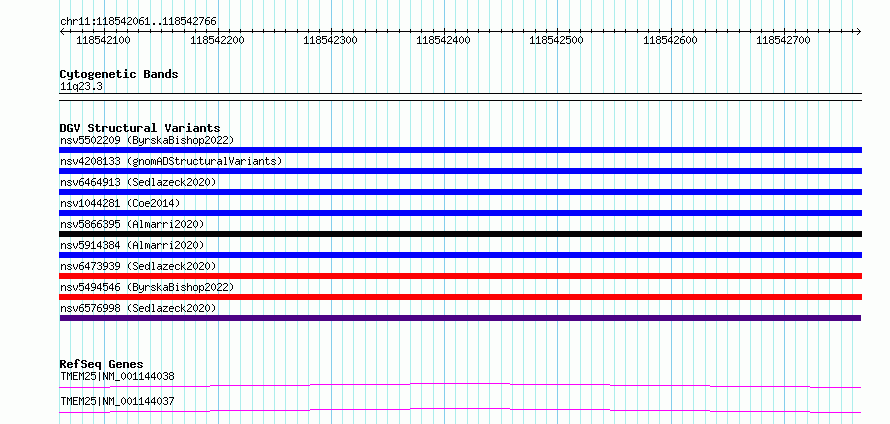This screenshot has width=890, height=424.
Task: Open variant nsv1044281 (Coe2014) label
Action: pyautogui.click(x=119, y=203)
